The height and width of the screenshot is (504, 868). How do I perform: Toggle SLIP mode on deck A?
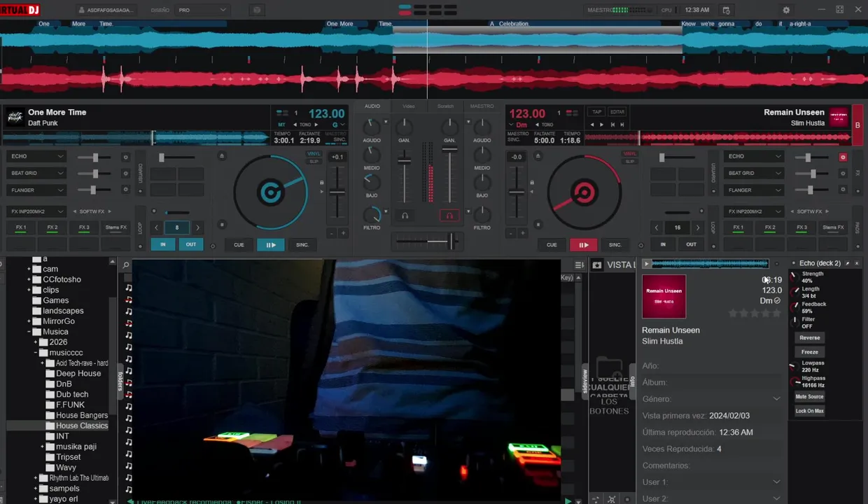click(314, 162)
